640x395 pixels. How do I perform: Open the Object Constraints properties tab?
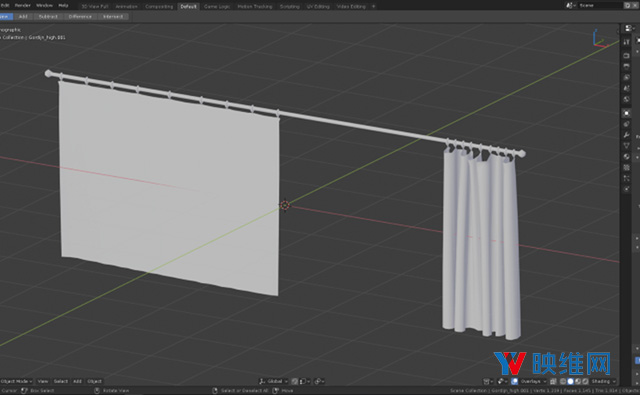[x=627, y=124]
